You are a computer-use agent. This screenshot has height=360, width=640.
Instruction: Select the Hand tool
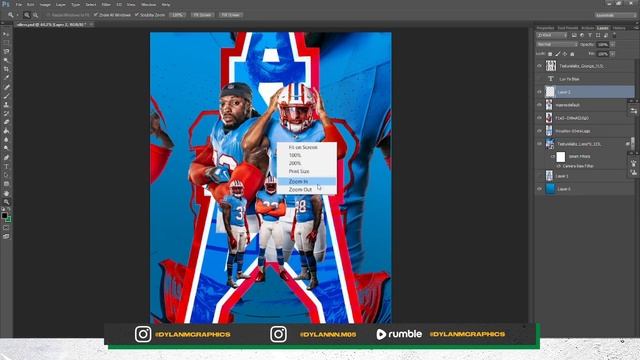[6, 193]
